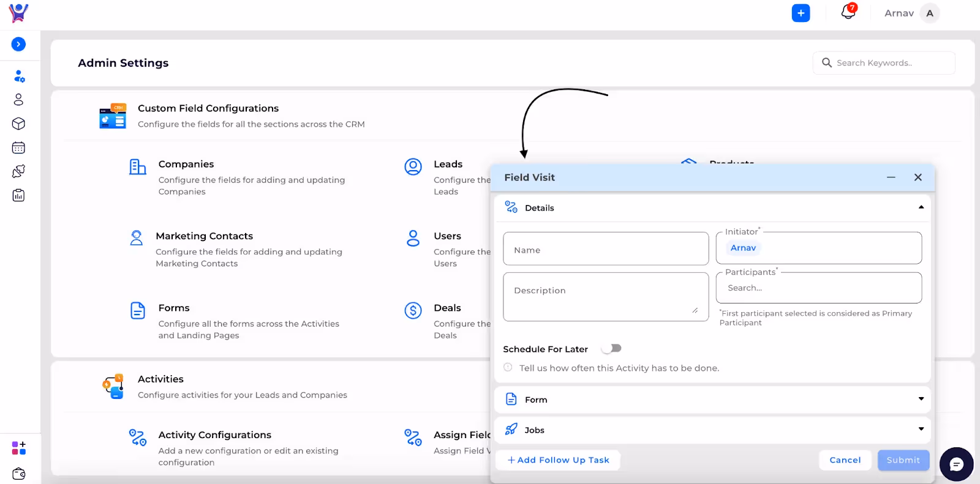The image size is (980, 484).
Task: Click the blue plus quick-add button
Action: (801, 13)
